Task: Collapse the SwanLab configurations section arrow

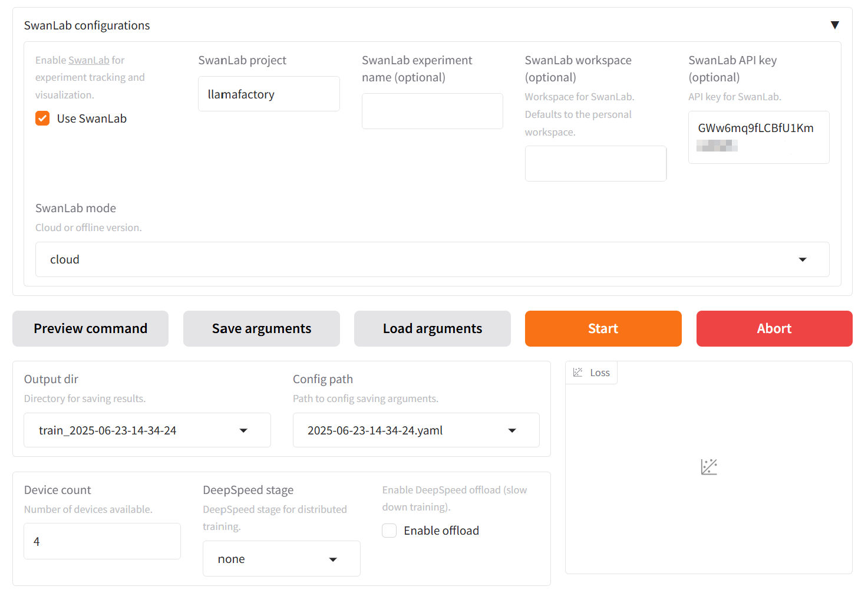Action: click(834, 25)
